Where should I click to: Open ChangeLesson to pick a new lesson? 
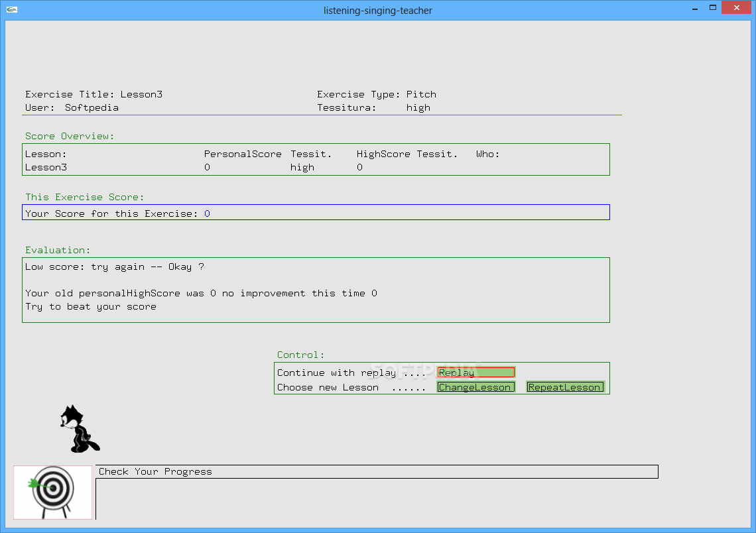(476, 387)
